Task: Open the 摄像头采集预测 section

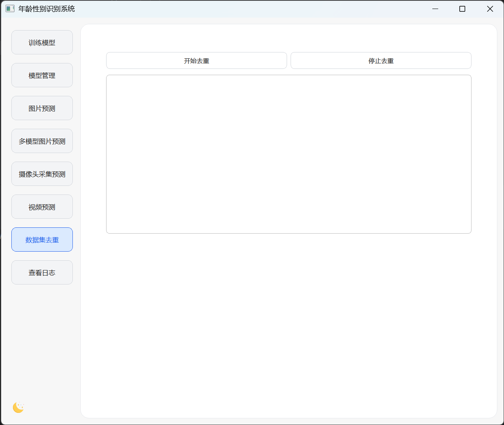Action: [x=42, y=174]
